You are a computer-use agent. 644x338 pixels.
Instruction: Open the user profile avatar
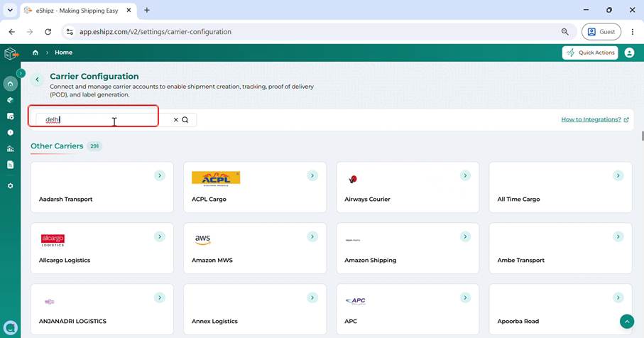(629, 53)
